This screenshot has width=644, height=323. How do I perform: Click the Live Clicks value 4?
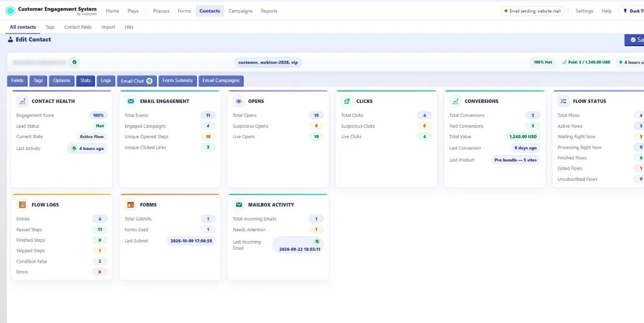(x=425, y=137)
